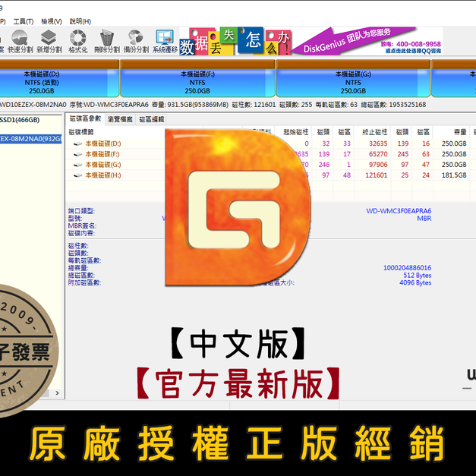476x476 pixels.
Task: Click the 或点击此处选择QQ咨询 link
Action: (413, 51)
